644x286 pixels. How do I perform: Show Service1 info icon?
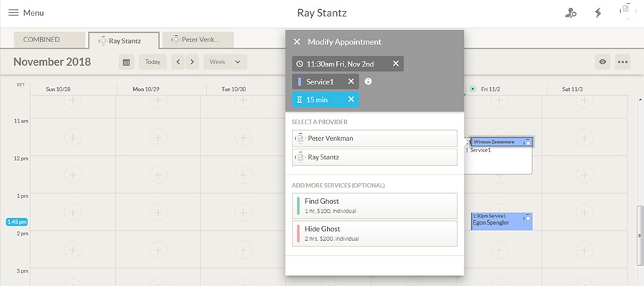368,82
